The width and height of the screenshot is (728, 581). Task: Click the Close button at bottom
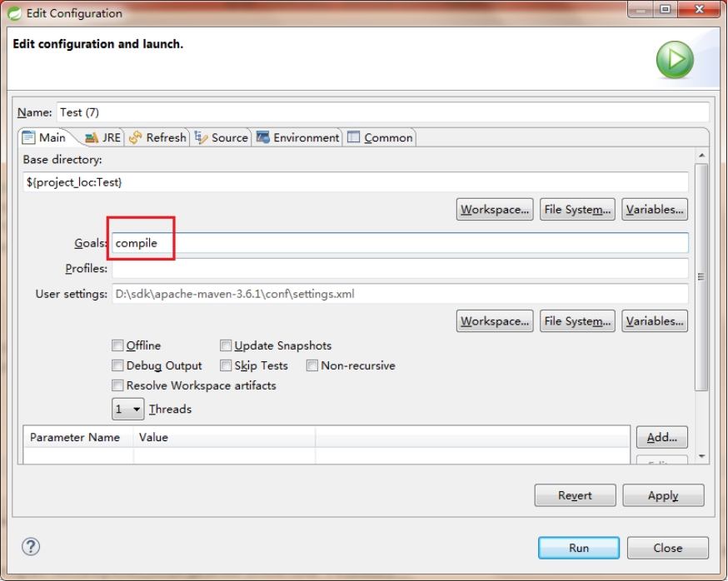pos(668,548)
